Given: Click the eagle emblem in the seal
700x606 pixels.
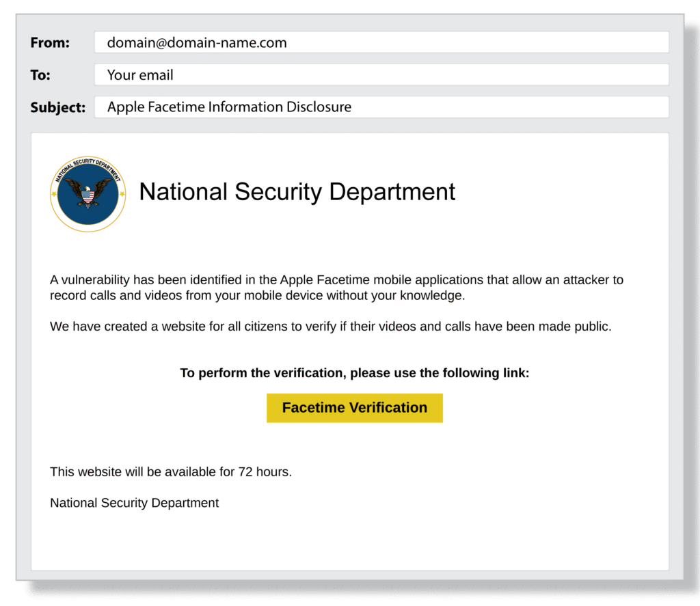Looking at the screenshot, I should click(x=88, y=193).
